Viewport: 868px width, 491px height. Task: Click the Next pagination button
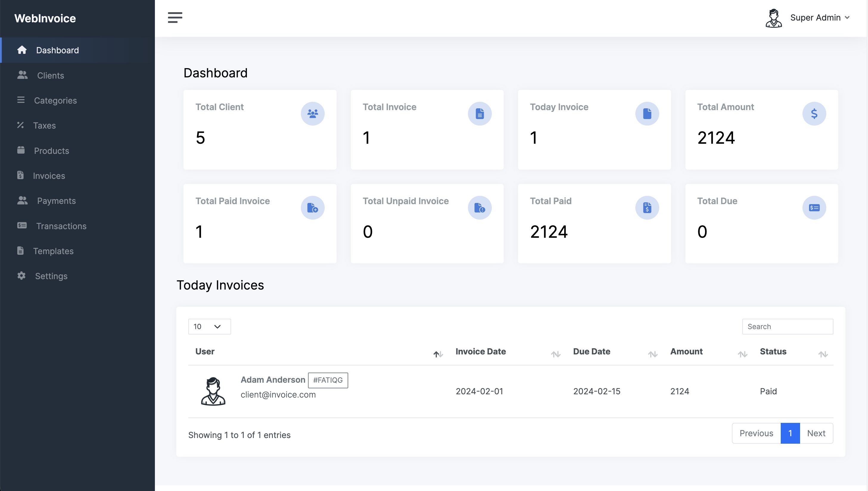click(x=816, y=433)
